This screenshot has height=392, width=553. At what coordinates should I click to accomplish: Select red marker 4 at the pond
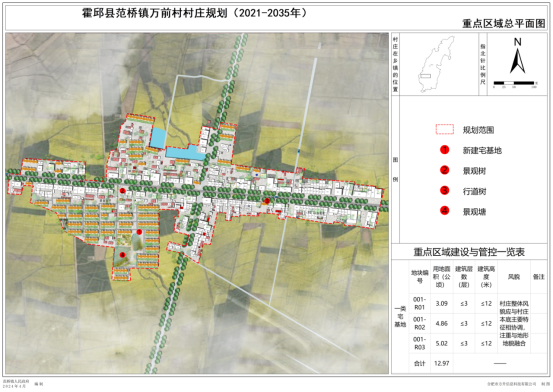pos(122,254)
